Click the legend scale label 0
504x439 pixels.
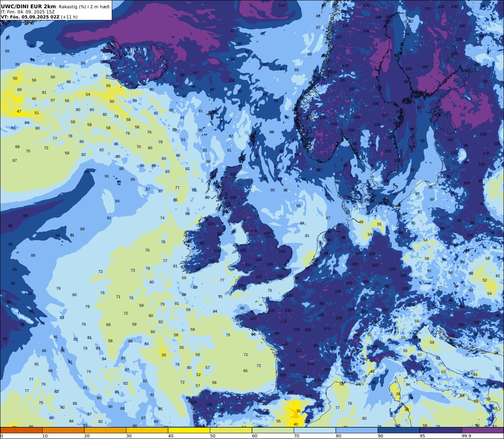[2, 436]
